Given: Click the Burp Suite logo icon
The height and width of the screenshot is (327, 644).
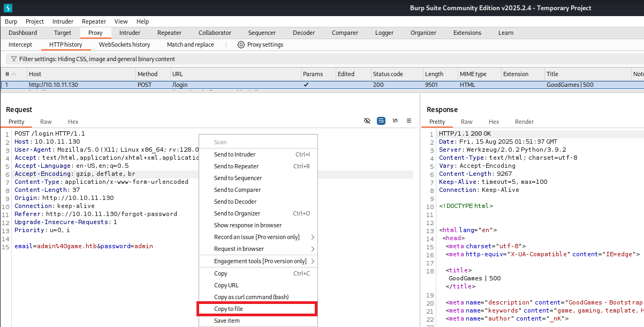Looking at the screenshot, I should point(8,8).
